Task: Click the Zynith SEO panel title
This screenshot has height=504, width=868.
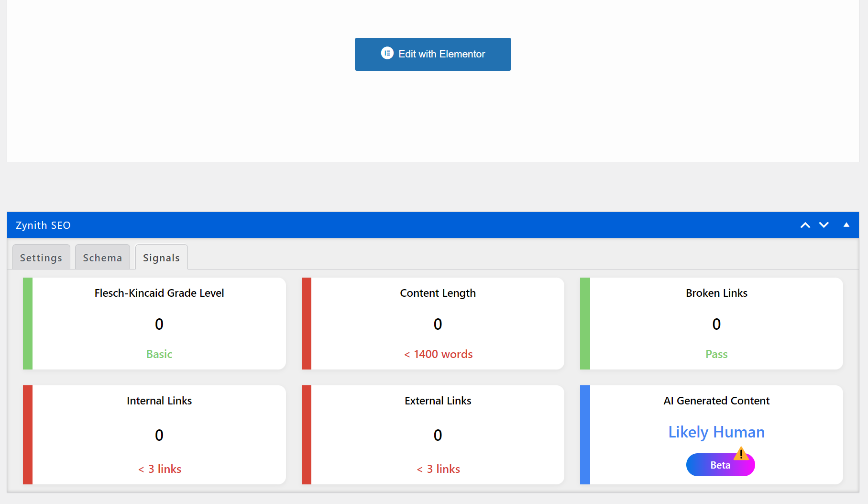Action: point(43,225)
